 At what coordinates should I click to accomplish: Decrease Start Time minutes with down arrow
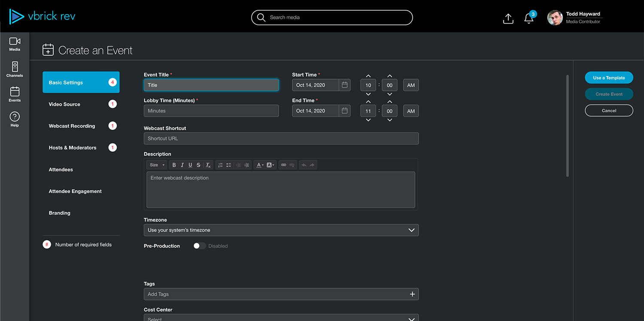[390, 94]
